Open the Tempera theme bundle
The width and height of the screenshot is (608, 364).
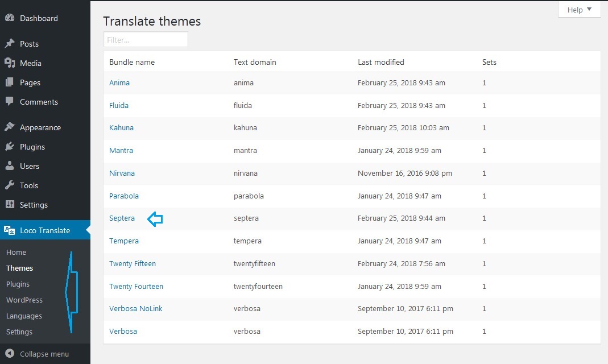[123, 241]
